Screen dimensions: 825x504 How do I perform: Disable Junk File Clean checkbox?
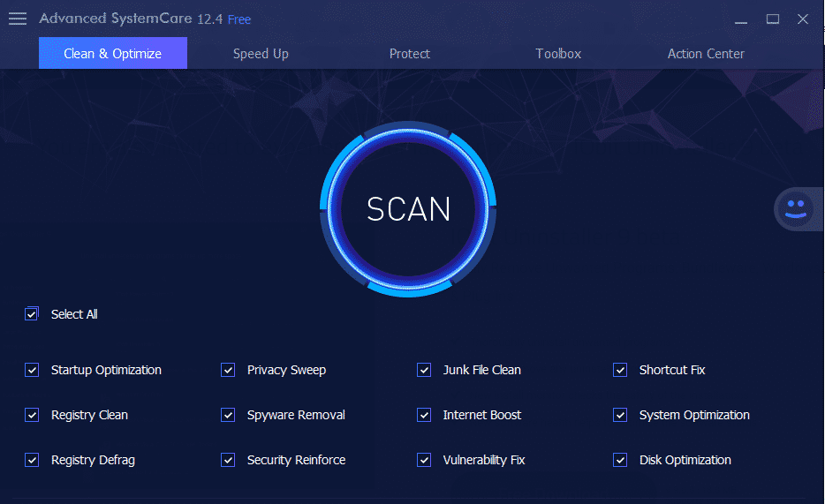pos(424,370)
